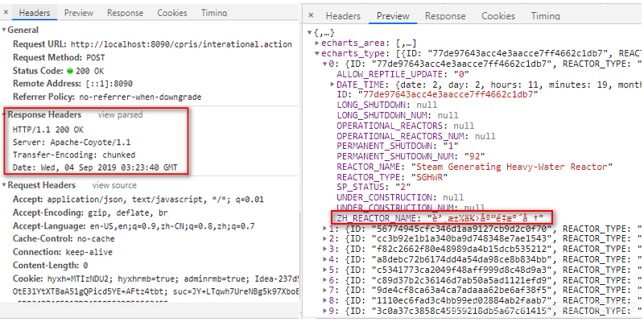The height and width of the screenshot is (322, 644).
Task: Collapse the root JSON object {,…}
Action: 311,32
